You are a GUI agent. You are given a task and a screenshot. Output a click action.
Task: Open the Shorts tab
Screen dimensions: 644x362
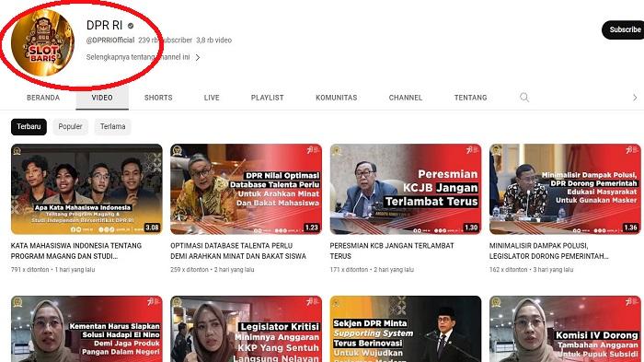coord(158,98)
